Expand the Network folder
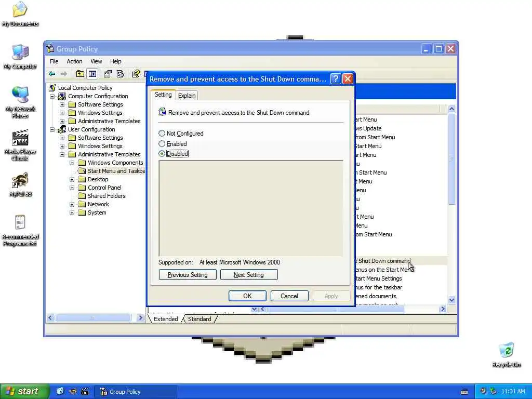 [72, 204]
